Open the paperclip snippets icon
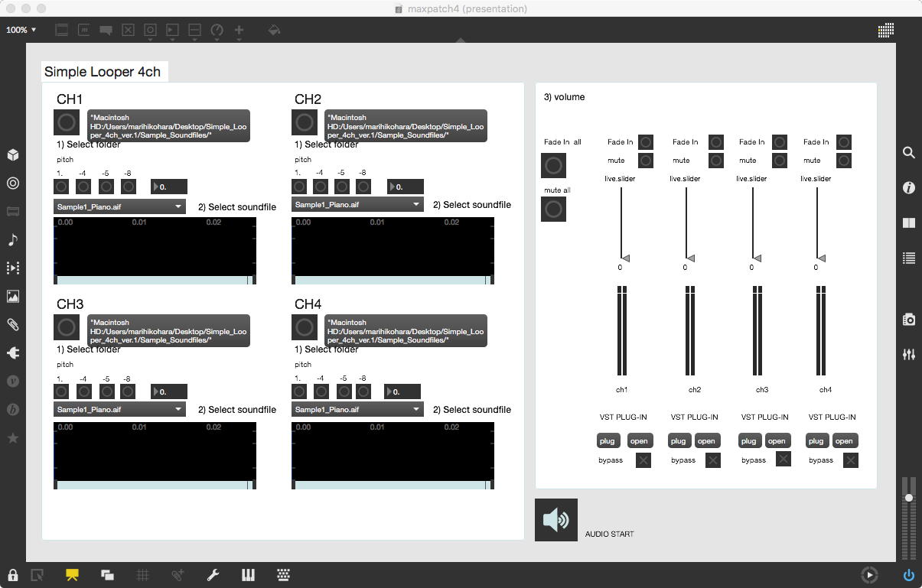922x588 pixels. 12,325
